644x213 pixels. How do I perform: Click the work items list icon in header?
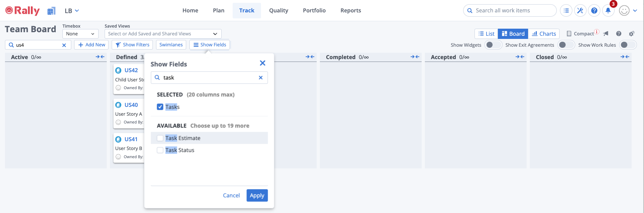(566, 11)
